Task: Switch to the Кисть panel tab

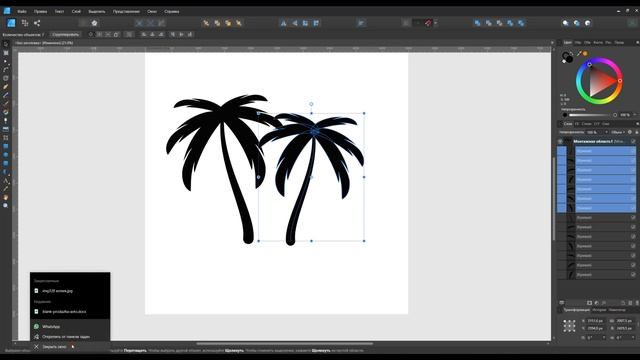Action: click(x=598, y=42)
